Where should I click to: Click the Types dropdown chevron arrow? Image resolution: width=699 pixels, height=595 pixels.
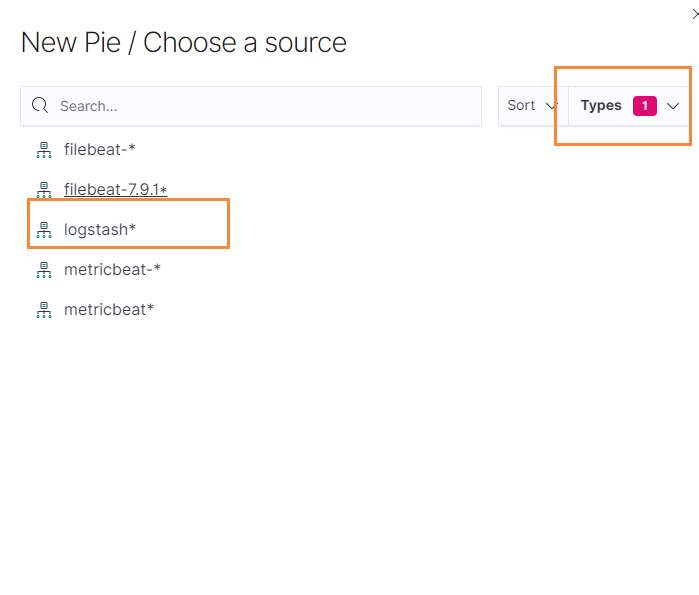[673, 106]
